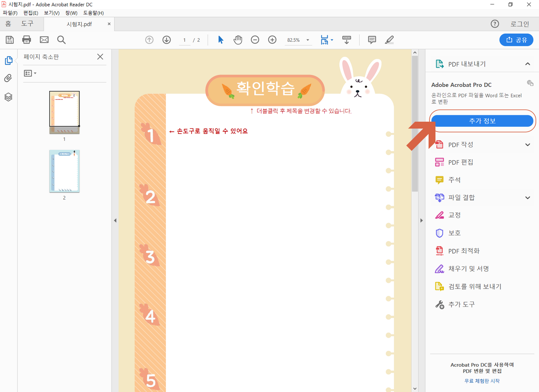The height and width of the screenshot is (392, 539).
Task: Open Page Thumbnails sidebar icon
Action: [8, 61]
